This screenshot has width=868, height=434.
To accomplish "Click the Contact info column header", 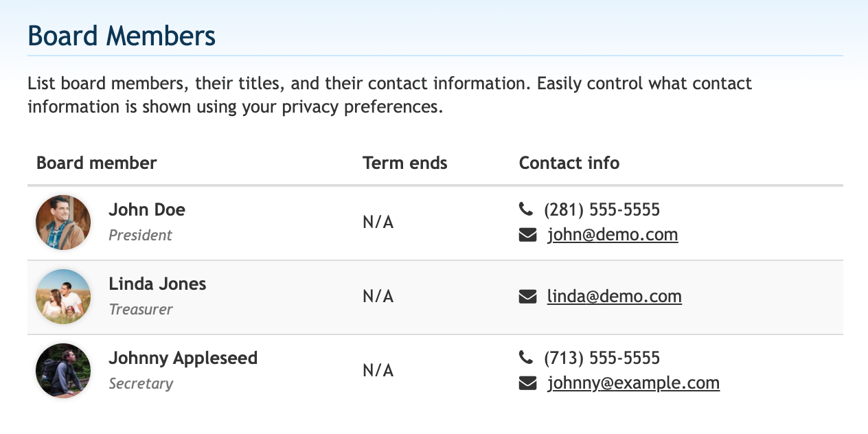I will click(569, 163).
